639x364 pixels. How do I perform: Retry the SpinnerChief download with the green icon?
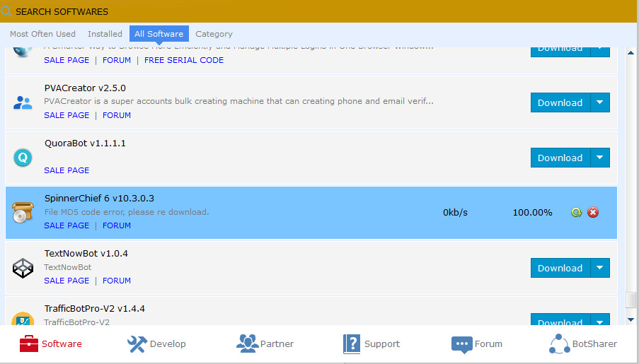tap(577, 212)
